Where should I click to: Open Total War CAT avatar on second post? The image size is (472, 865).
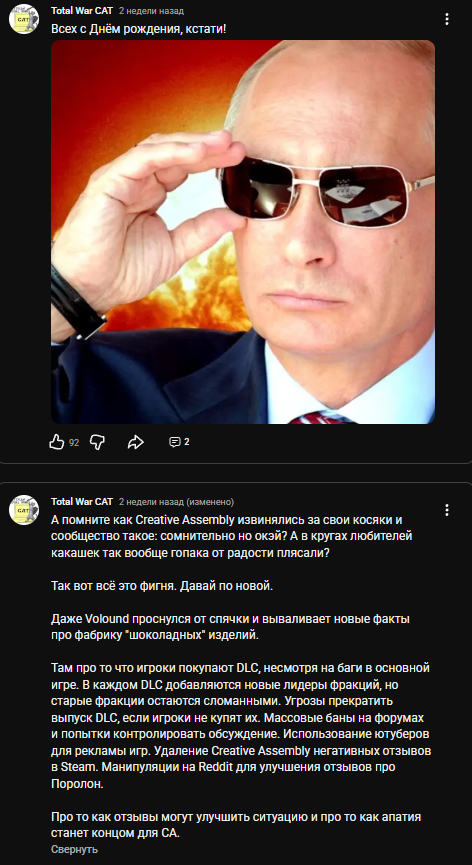(x=24, y=510)
